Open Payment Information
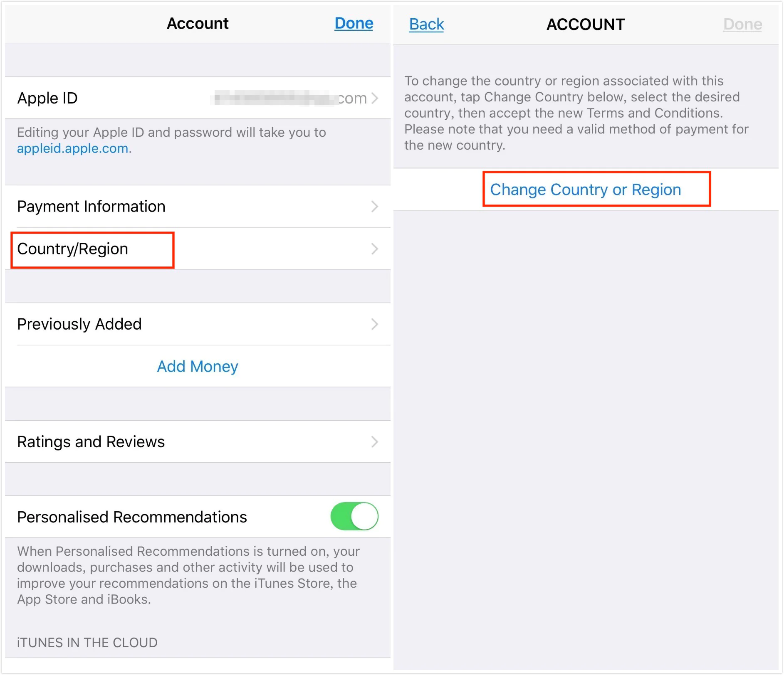Image resolution: width=784 pixels, height=675 pixels. tap(91, 206)
